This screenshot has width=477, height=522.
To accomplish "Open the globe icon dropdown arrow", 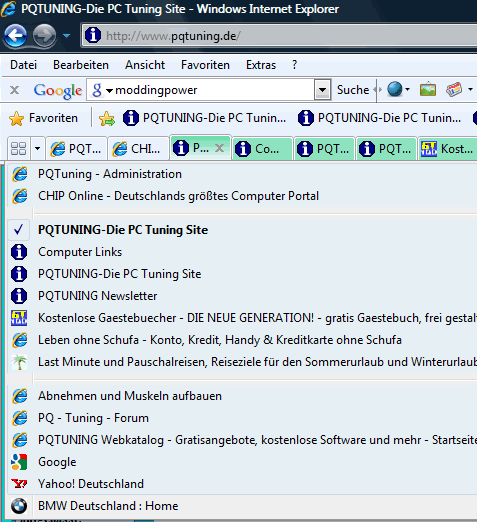I will click(407, 89).
